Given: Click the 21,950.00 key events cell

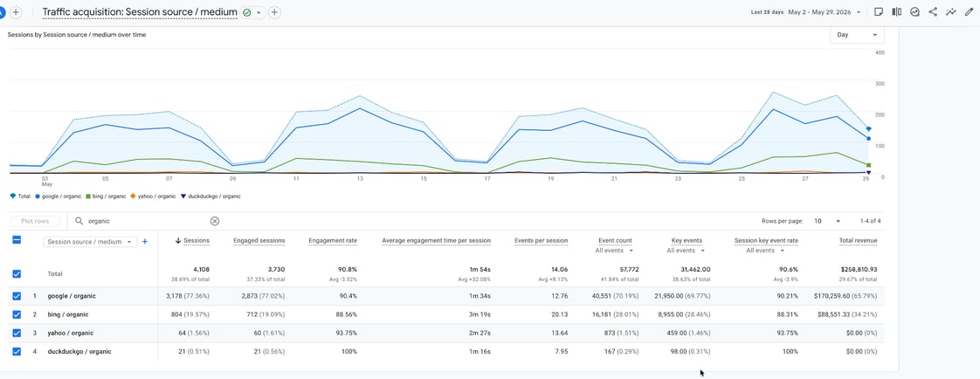Looking at the screenshot, I should point(682,296).
